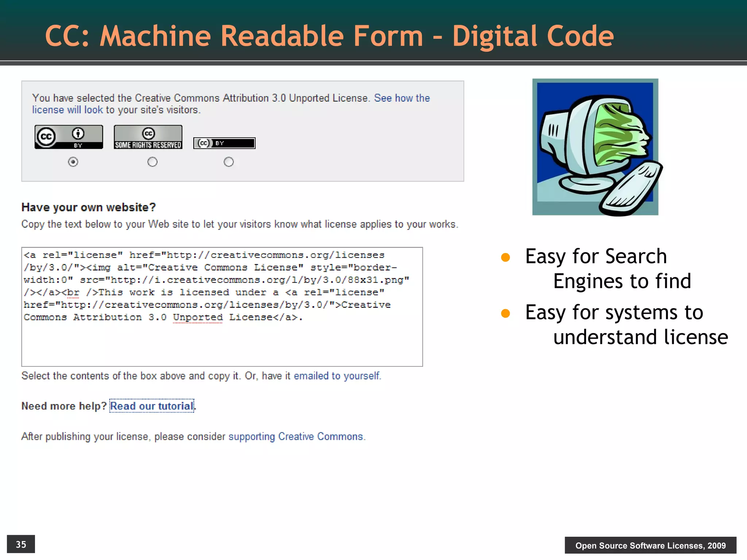Open 'Read our tutorial' link

click(x=152, y=406)
